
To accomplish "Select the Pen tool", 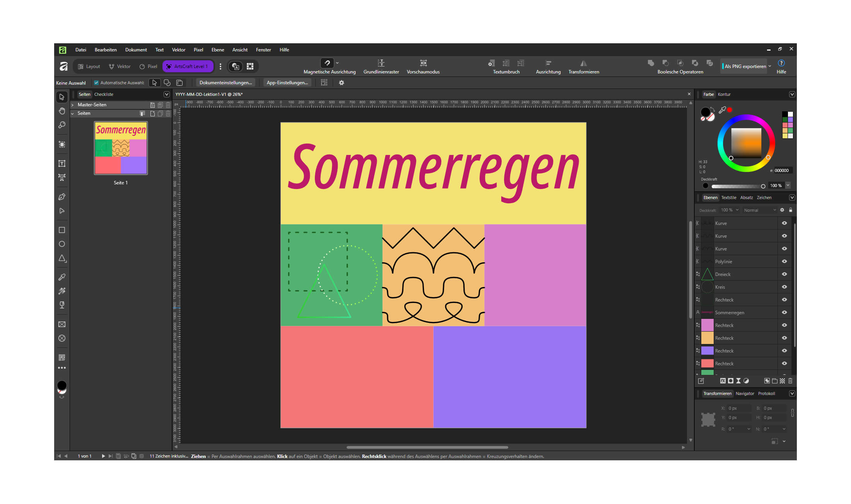I will [x=62, y=197].
